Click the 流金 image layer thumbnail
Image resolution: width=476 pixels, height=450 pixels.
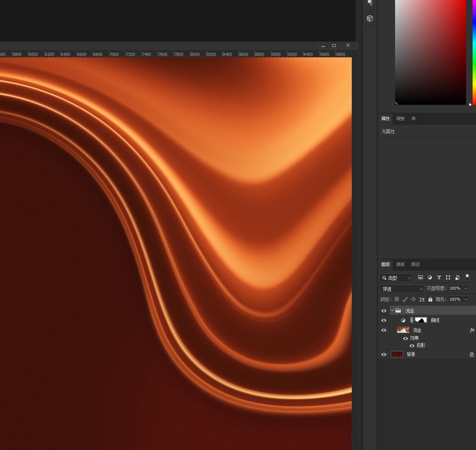pyautogui.click(x=403, y=330)
